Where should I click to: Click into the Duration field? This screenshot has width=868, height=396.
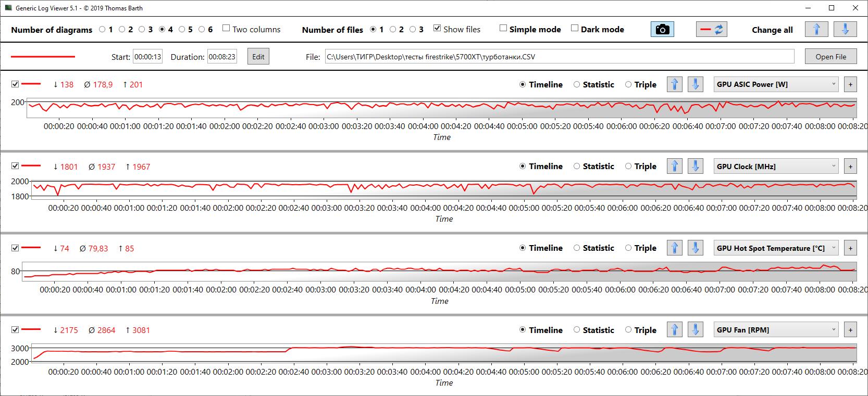click(222, 57)
